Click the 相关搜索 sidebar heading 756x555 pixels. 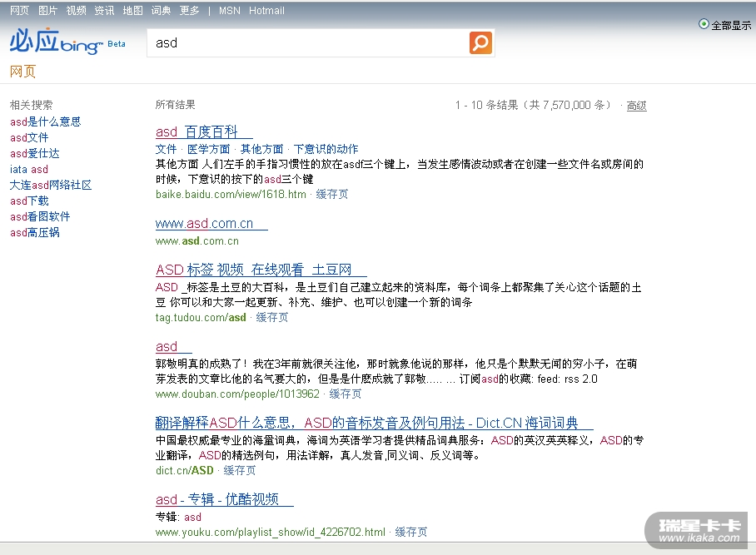[32, 105]
